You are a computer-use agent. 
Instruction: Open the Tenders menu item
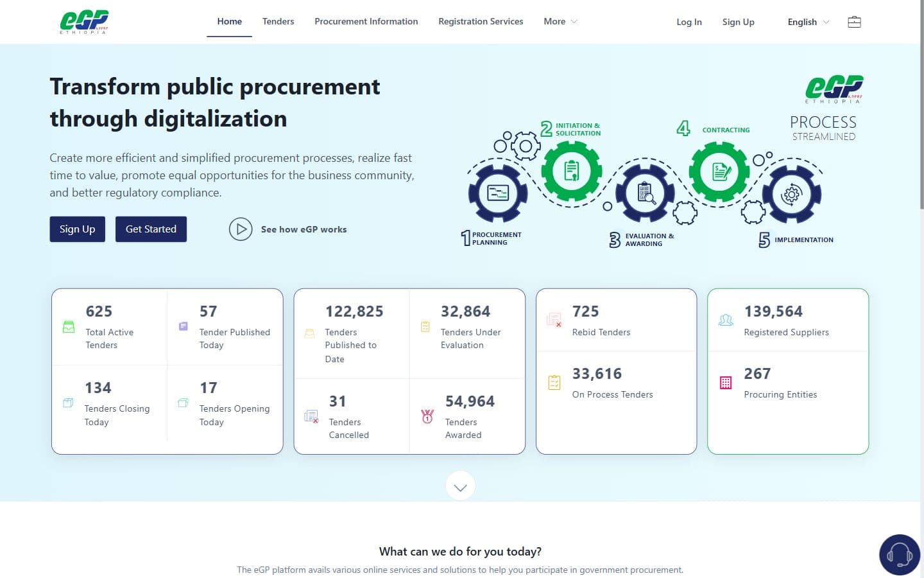278,21
